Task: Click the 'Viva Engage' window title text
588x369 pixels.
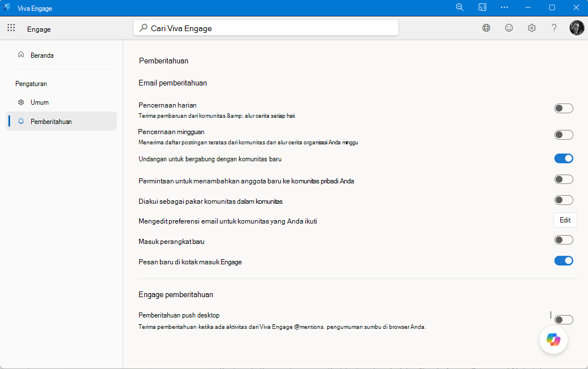Action: 34,8
